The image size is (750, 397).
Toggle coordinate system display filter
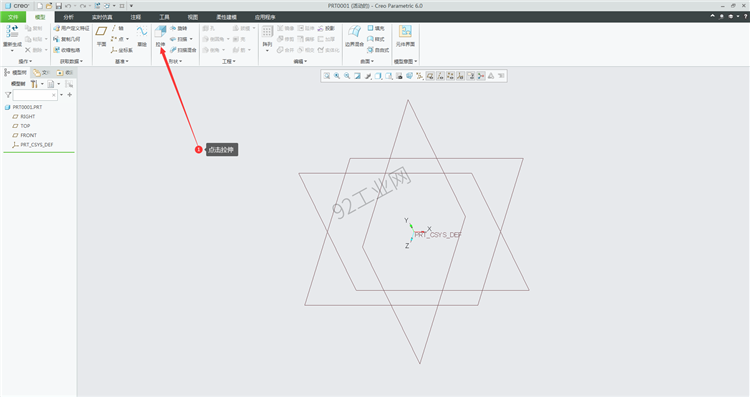pyautogui.click(x=460, y=76)
